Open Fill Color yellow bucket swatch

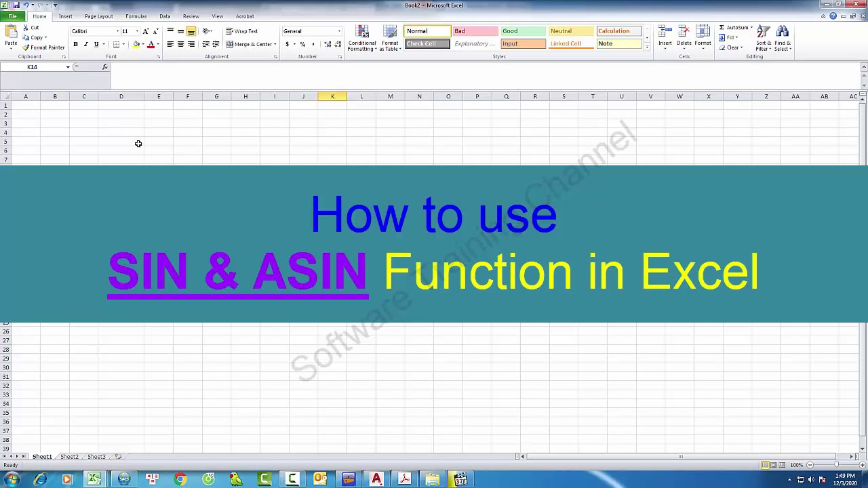[136, 44]
